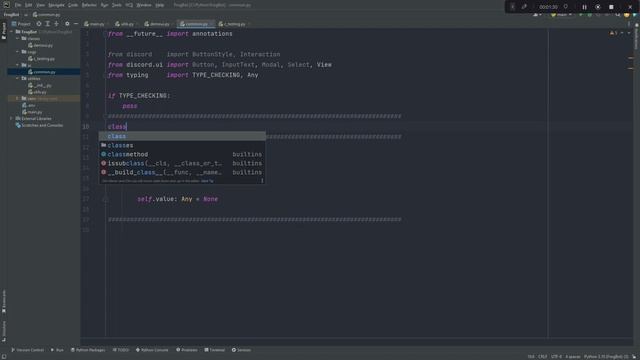Select main.py in the project tree
The image size is (640, 360).
(x=32, y=112)
